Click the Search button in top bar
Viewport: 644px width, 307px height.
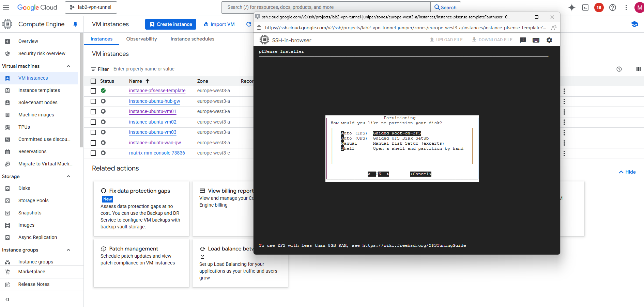446,7
